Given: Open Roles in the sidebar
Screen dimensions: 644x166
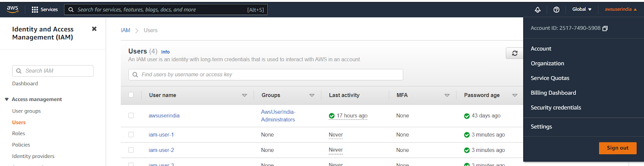Looking at the screenshot, I should tap(19, 133).
